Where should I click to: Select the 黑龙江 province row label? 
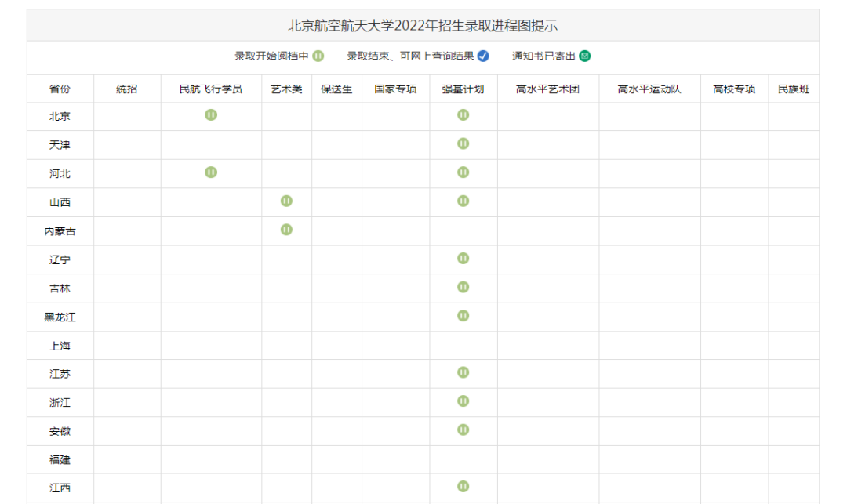(60, 317)
